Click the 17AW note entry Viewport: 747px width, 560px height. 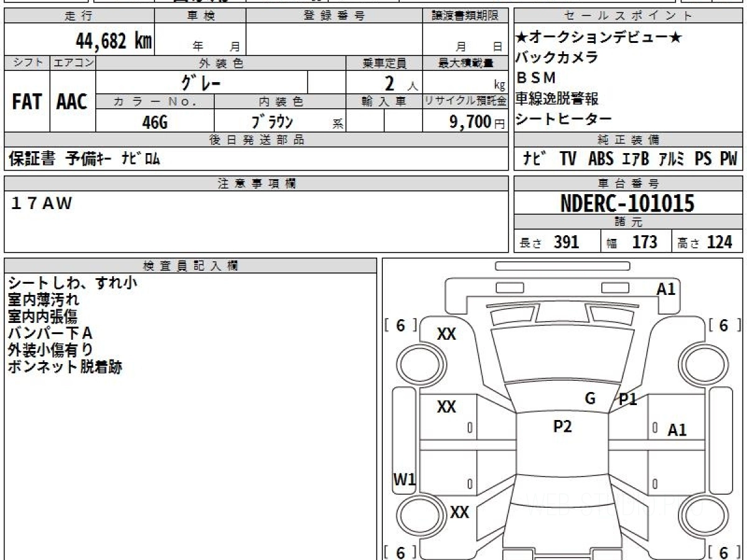[x=42, y=203]
